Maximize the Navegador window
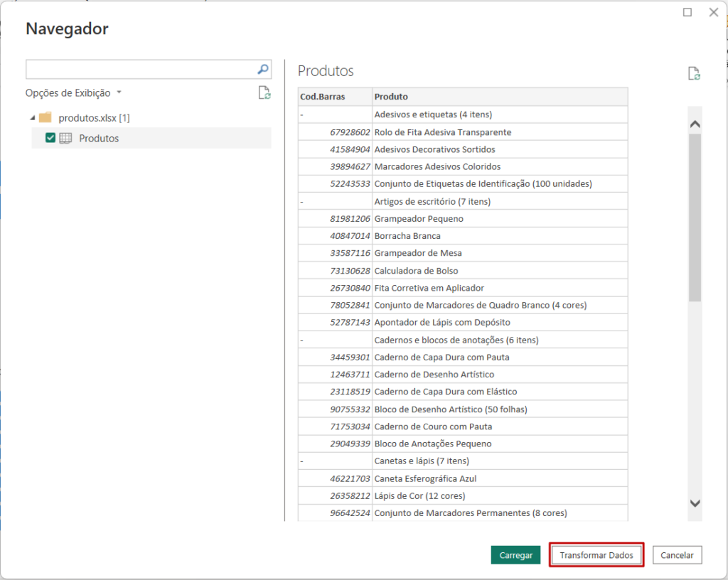Image resolution: width=728 pixels, height=580 pixels. coord(687,12)
